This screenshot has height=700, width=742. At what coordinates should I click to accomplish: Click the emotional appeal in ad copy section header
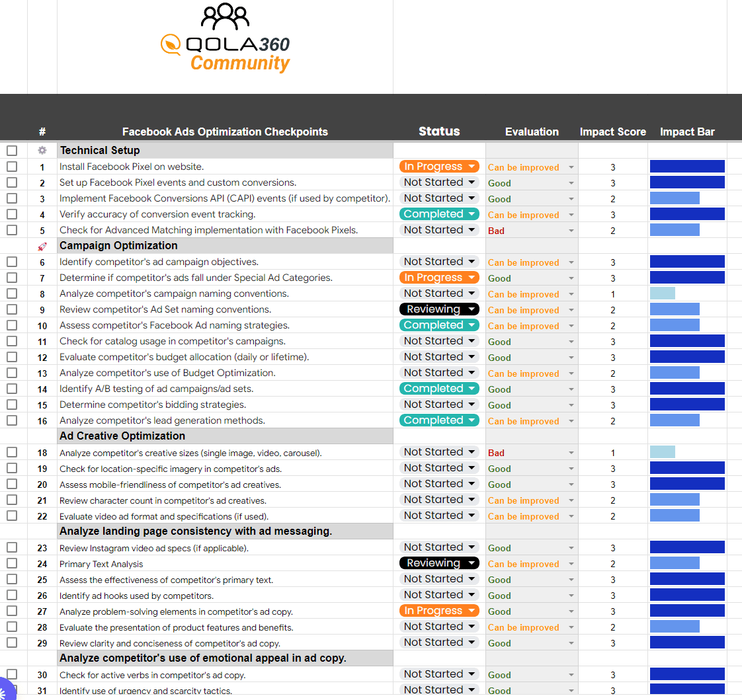[226, 658]
